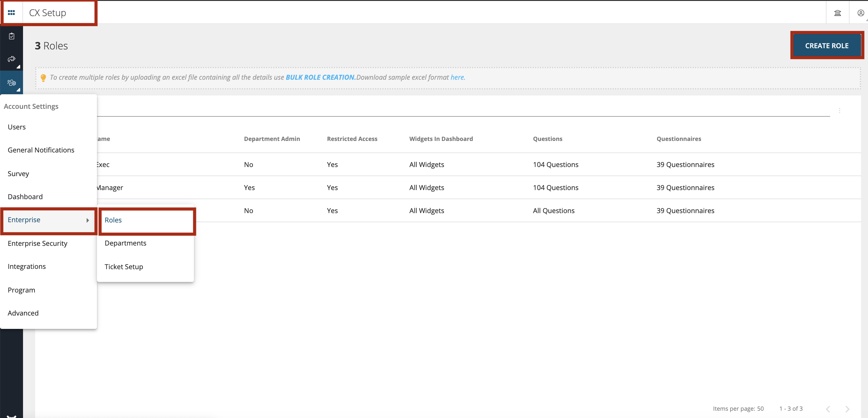Image resolution: width=868 pixels, height=418 pixels.
Task: Expand the Enterprise submenu arrow
Action: pyautogui.click(x=88, y=220)
